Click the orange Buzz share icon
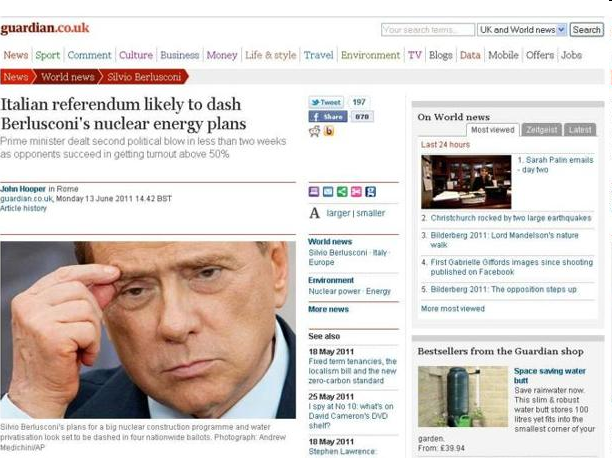The image size is (612, 458). coord(329,131)
